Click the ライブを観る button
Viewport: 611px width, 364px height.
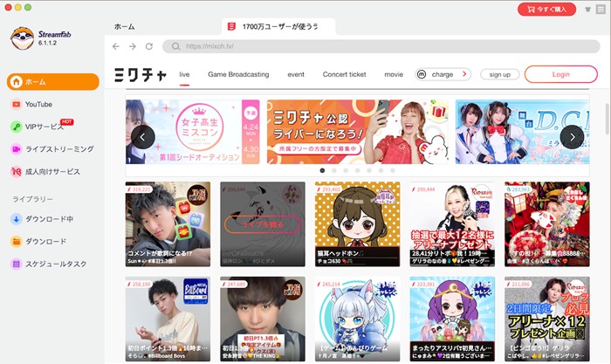263,224
